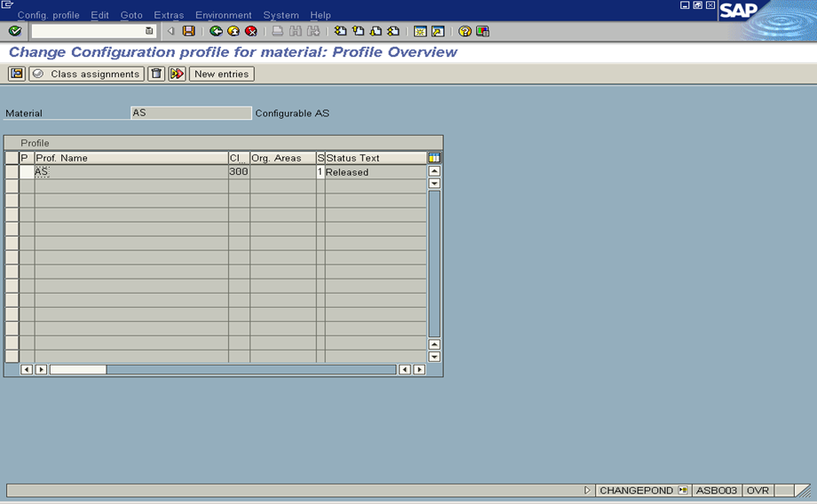The image size is (817, 504).
Task: Click the vertical scrollbar track of Profile table
Action: (434, 264)
